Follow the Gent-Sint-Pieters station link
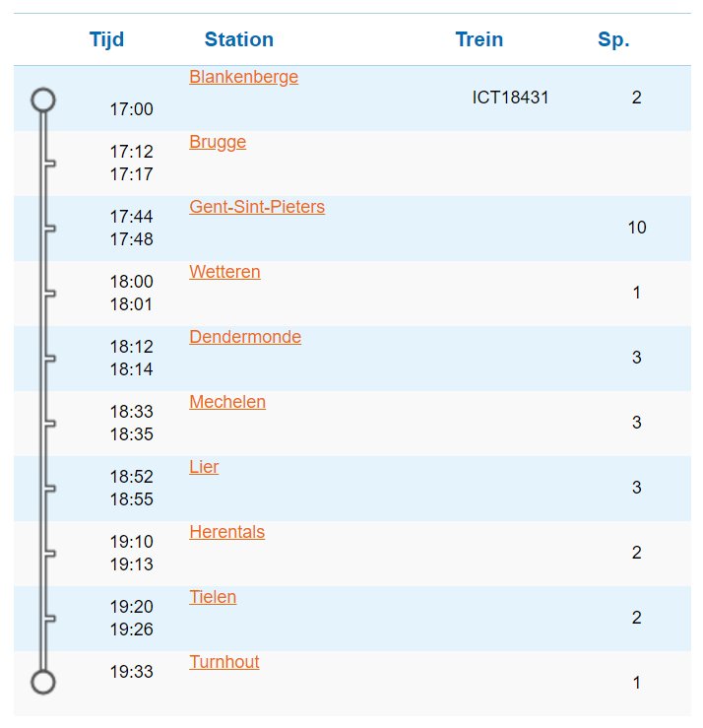This screenshot has width=703, height=728. 257,207
